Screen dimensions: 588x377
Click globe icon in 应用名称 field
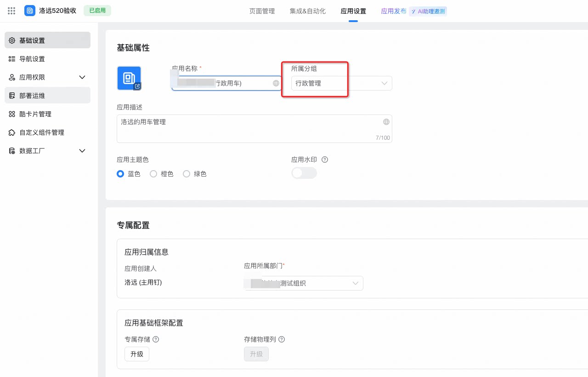[x=276, y=83]
